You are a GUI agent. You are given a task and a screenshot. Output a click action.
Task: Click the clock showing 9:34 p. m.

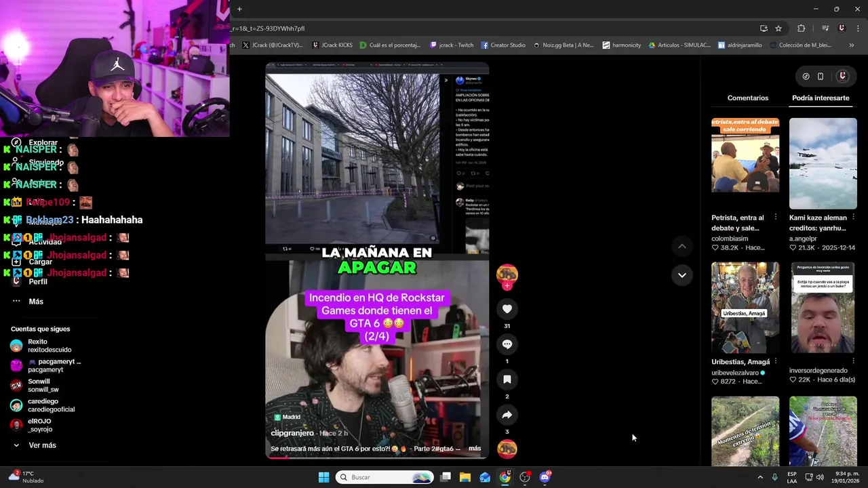[x=844, y=477]
